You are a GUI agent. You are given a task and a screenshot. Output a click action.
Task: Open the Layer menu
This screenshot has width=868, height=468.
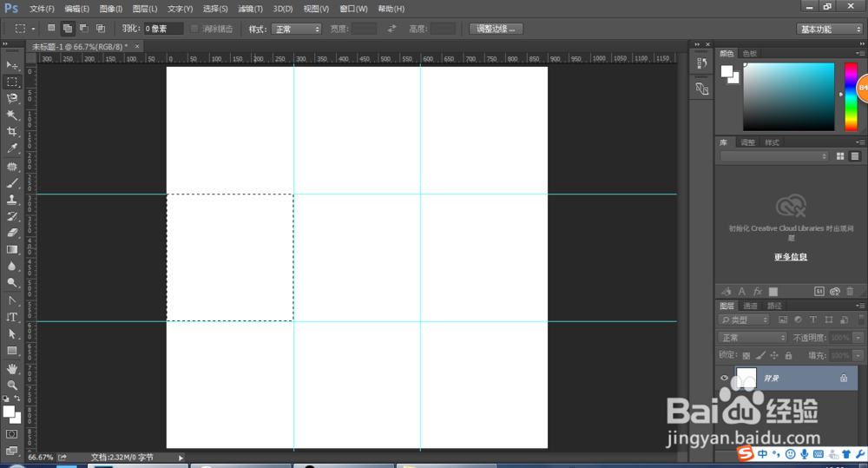tap(144, 9)
